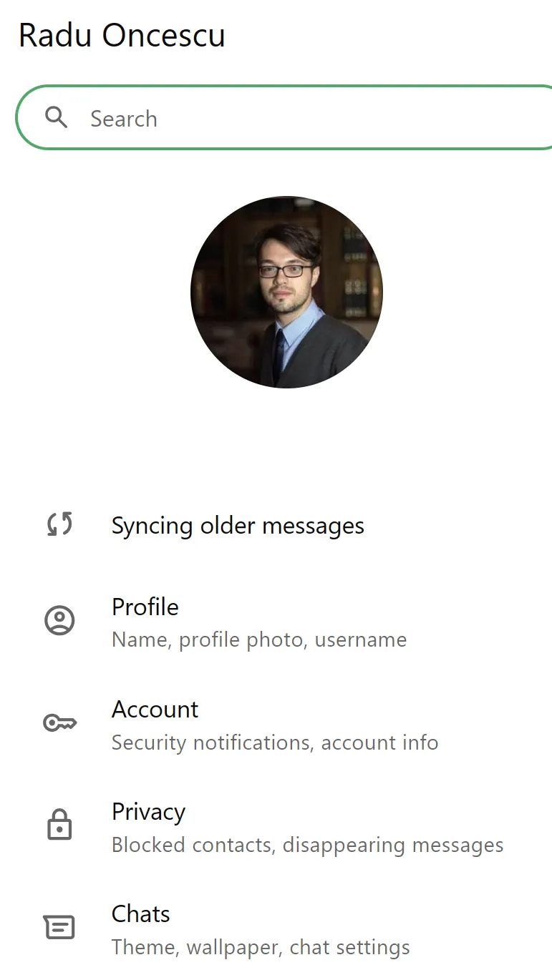Open the Account settings entry

(276, 724)
